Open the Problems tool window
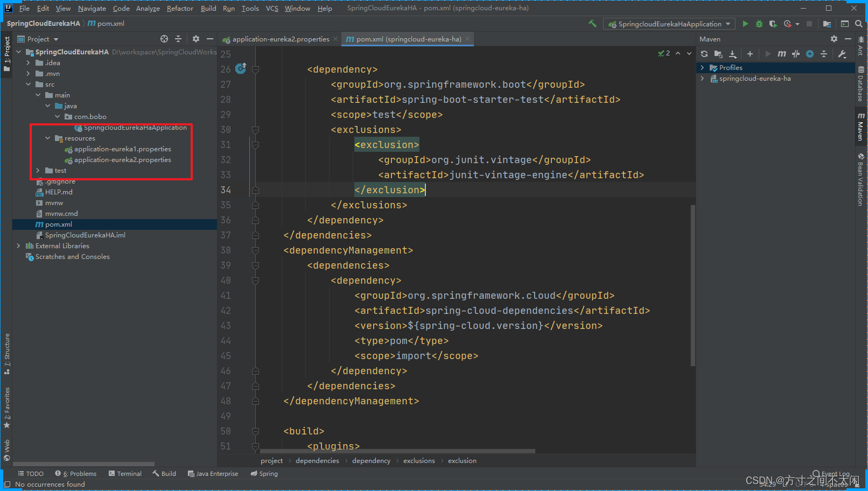 point(76,474)
